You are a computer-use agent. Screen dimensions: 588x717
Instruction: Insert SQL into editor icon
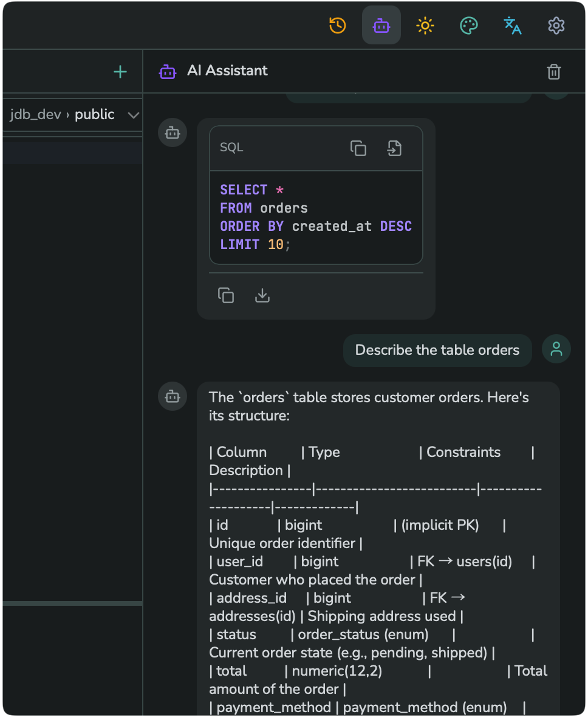394,148
